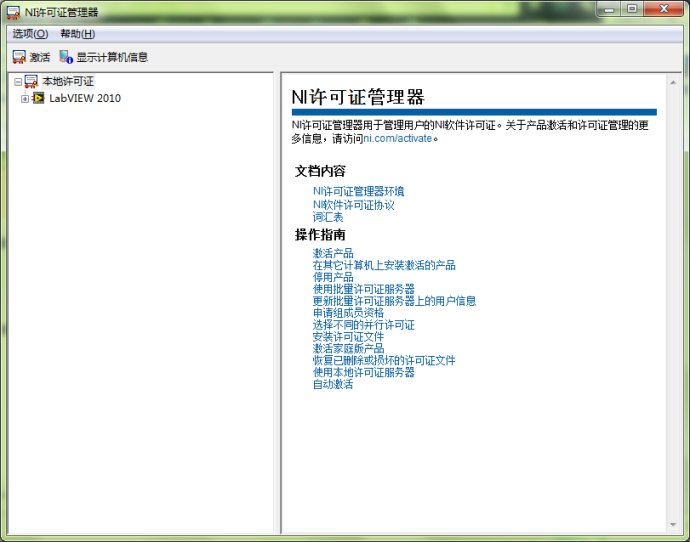Click the help pane scroll up arrow
The height and width of the screenshot is (542, 690).
(673, 82)
